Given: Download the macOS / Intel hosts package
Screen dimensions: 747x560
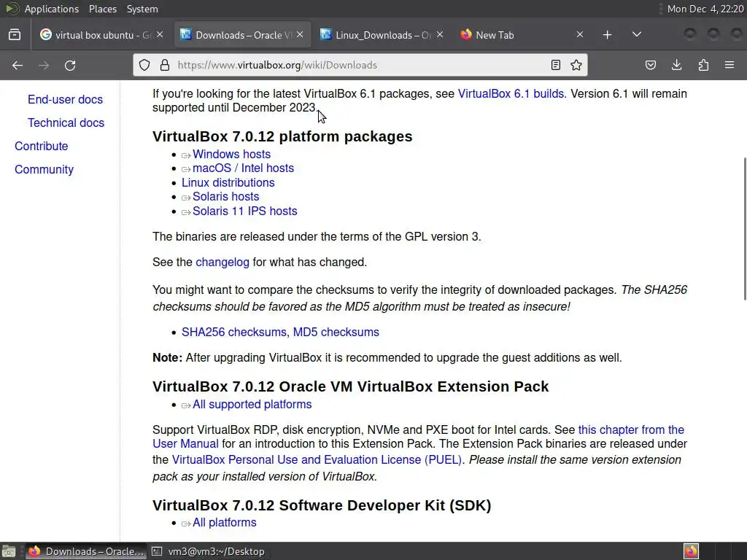Looking at the screenshot, I should pos(243,168).
